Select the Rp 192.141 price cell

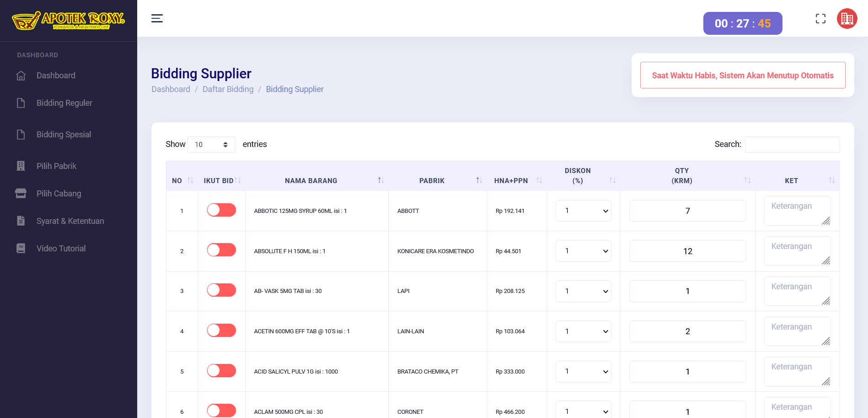pos(516,211)
